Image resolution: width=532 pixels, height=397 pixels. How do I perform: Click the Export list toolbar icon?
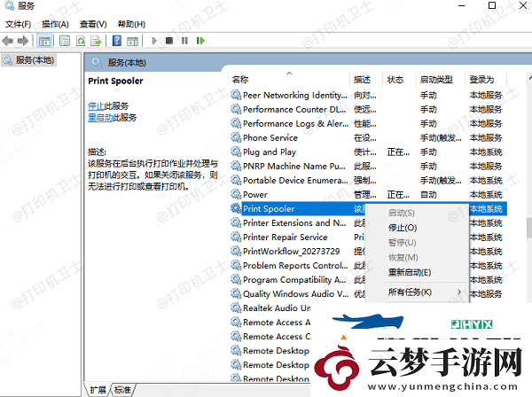(x=97, y=41)
